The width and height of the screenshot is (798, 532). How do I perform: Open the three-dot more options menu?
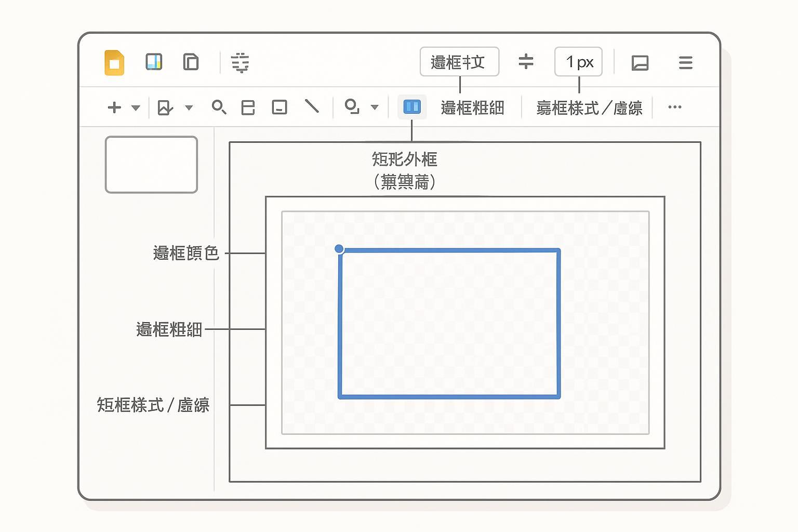674,107
